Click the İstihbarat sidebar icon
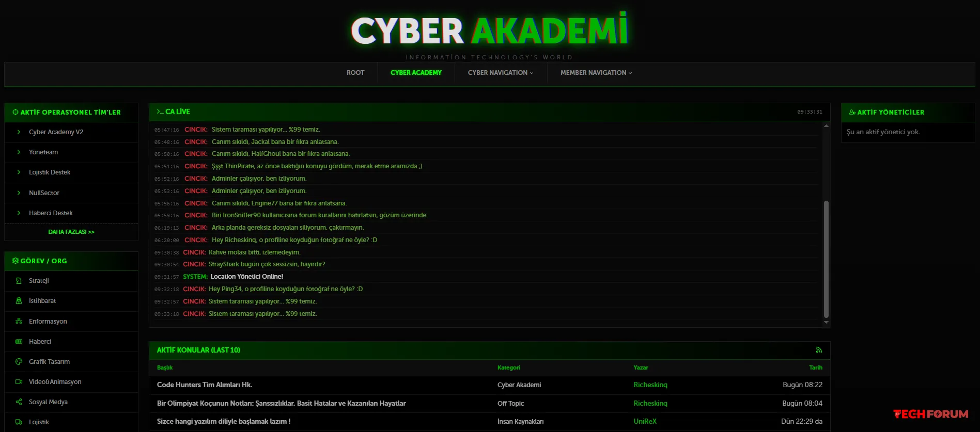This screenshot has width=980, height=432. pyautogui.click(x=19, y=301)
